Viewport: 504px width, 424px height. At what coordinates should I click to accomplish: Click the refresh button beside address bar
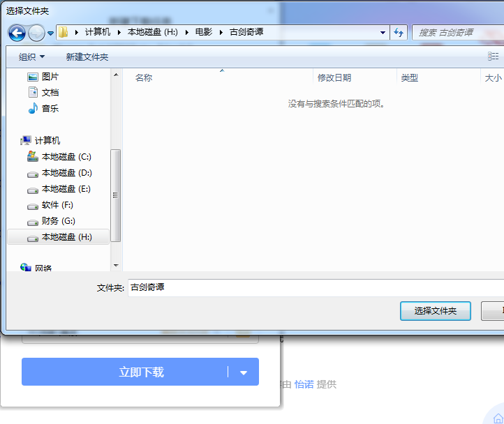(399, 33)
